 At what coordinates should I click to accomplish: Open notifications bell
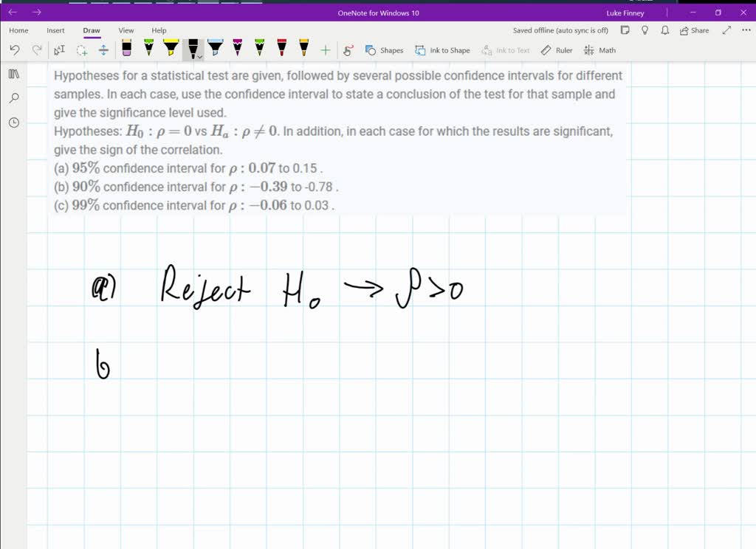point(665,30)
